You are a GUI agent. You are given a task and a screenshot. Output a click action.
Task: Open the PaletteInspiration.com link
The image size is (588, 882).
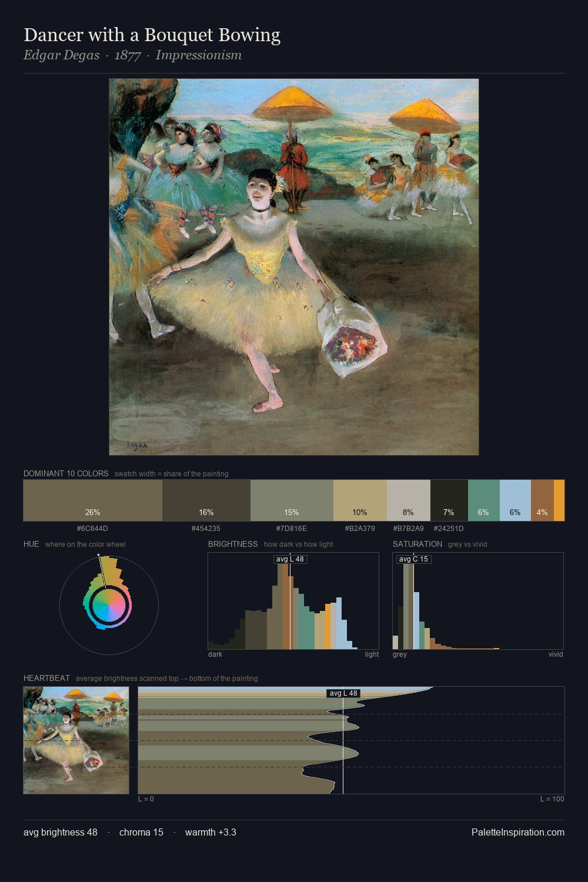pyautogui.click(x=518, y=832)
